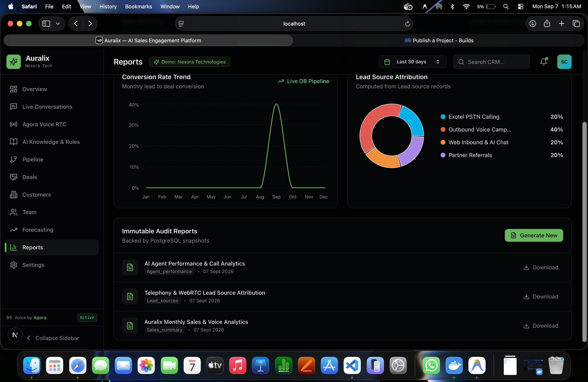Image resolution: width=588 pixels, height=382 pixels.
Task: Download AI Agent Performance & Call Analytics
Action: point(541,267)
